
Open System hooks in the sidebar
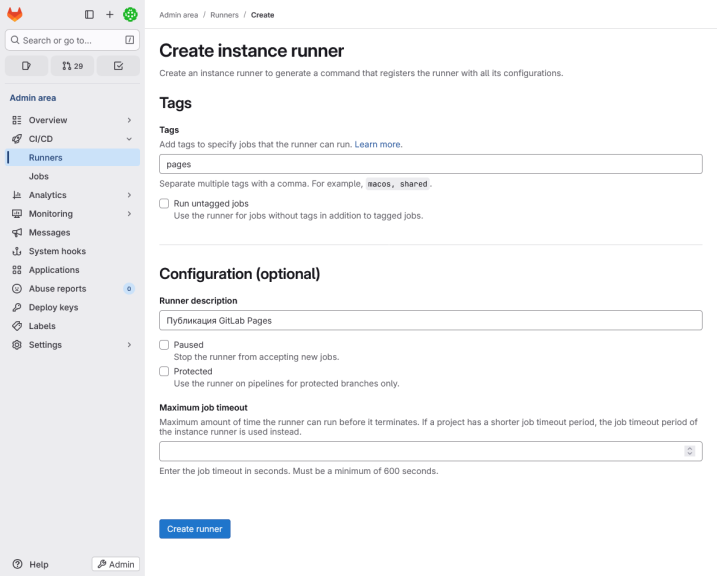72,251
